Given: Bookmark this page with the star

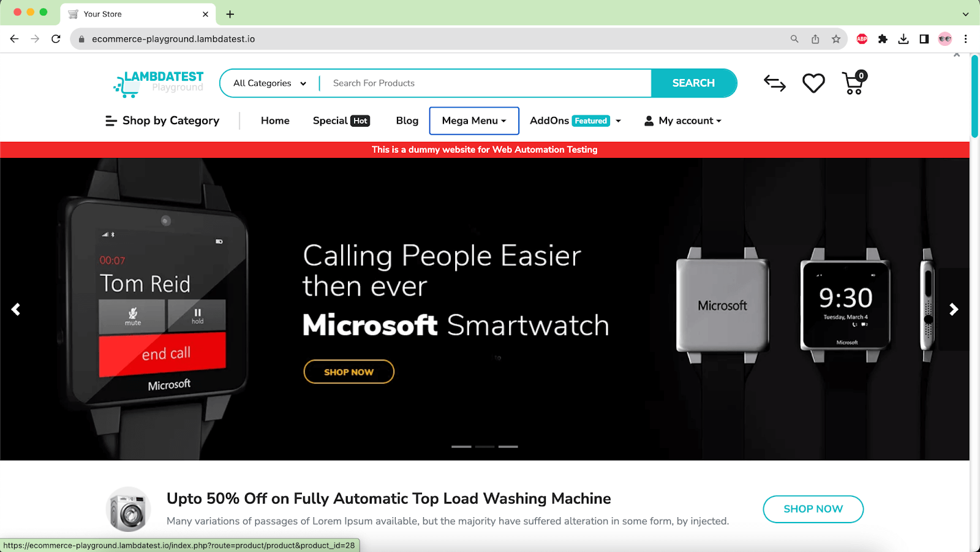Looking at the screenshot, I should 836,39.
